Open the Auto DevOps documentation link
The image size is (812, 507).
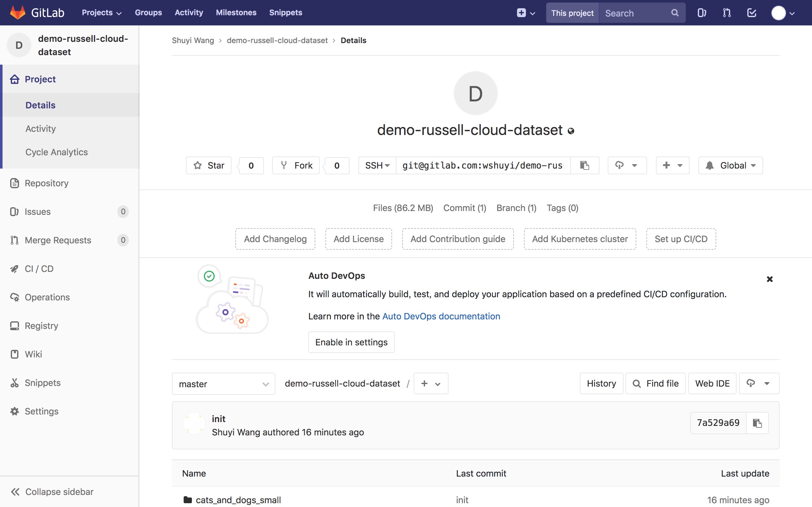coord(441,316)
